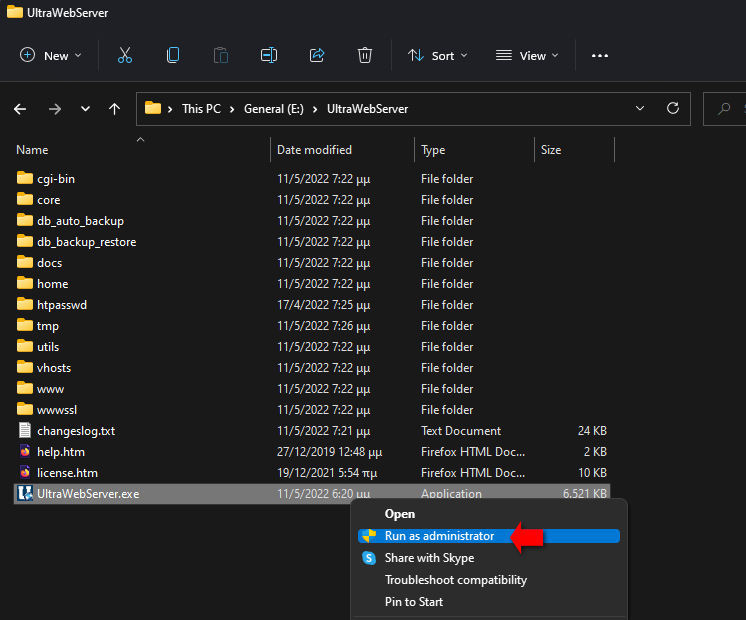This screenshot has height=620, width=746.
Task: Click the folder icon in address bar
Action: [x=153, y=108]
